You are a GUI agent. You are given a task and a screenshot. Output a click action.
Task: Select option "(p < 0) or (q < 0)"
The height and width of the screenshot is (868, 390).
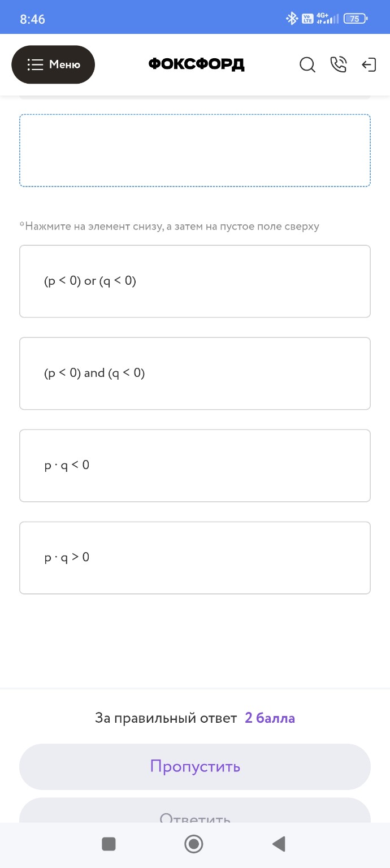click(x=195, y=281)
